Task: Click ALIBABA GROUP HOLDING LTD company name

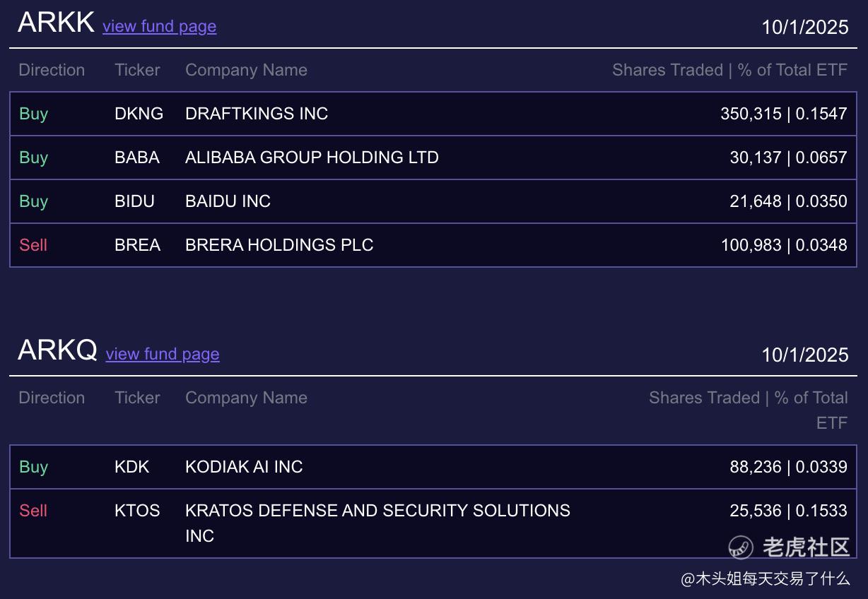Action: coord(312,158)
